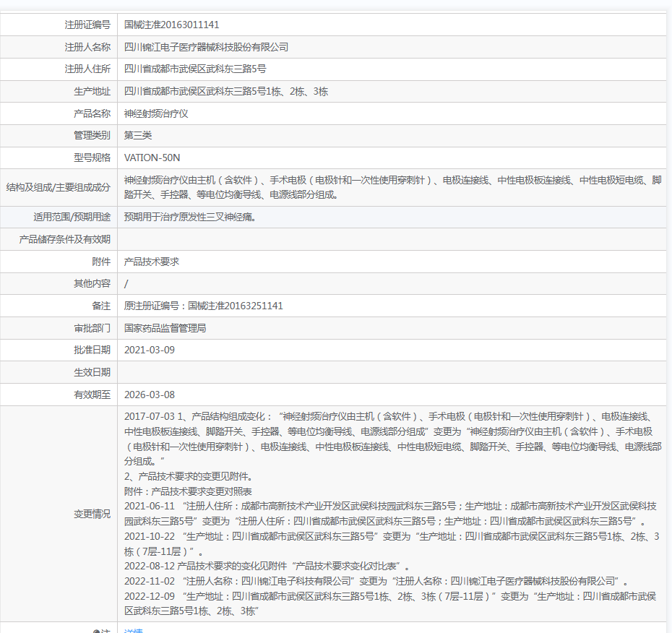Click the 生效日期 label

[x=92, y=372]
